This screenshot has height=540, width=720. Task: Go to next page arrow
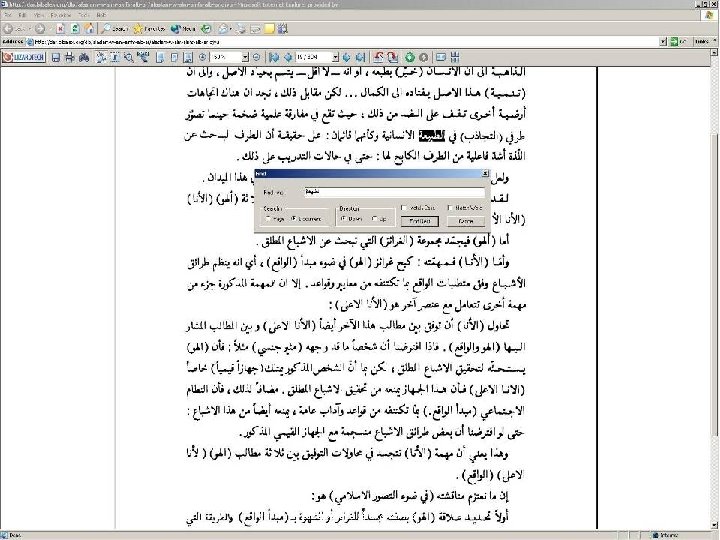coord(347,57)
